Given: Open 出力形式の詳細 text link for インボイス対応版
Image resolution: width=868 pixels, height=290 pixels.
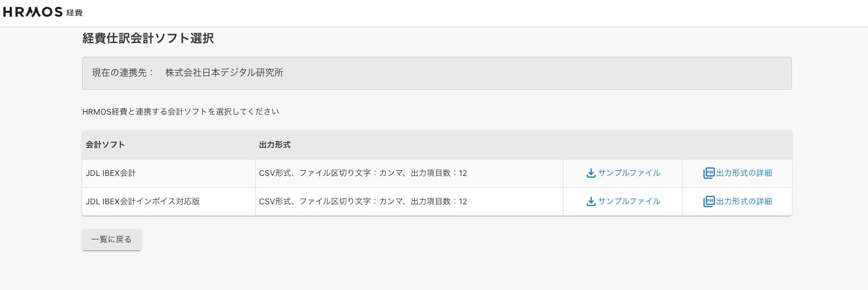Looking at the screenshot, I should tap(744, 201).
